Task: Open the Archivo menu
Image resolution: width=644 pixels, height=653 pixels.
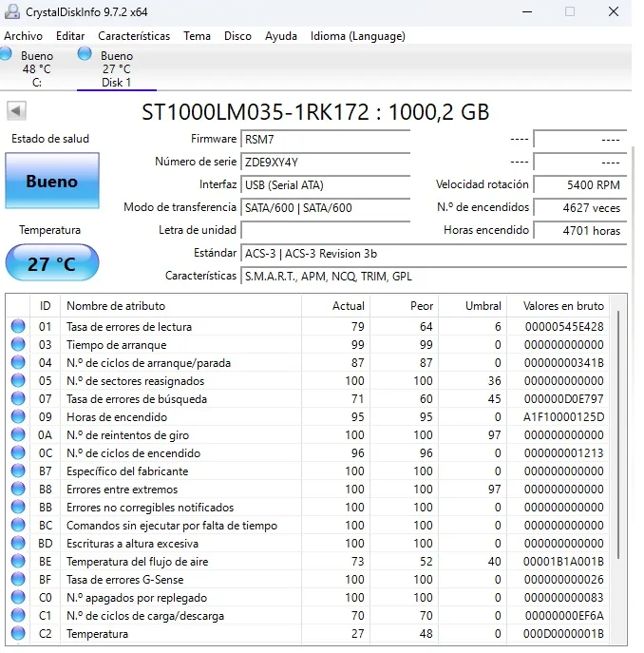Action: (24, 36)
